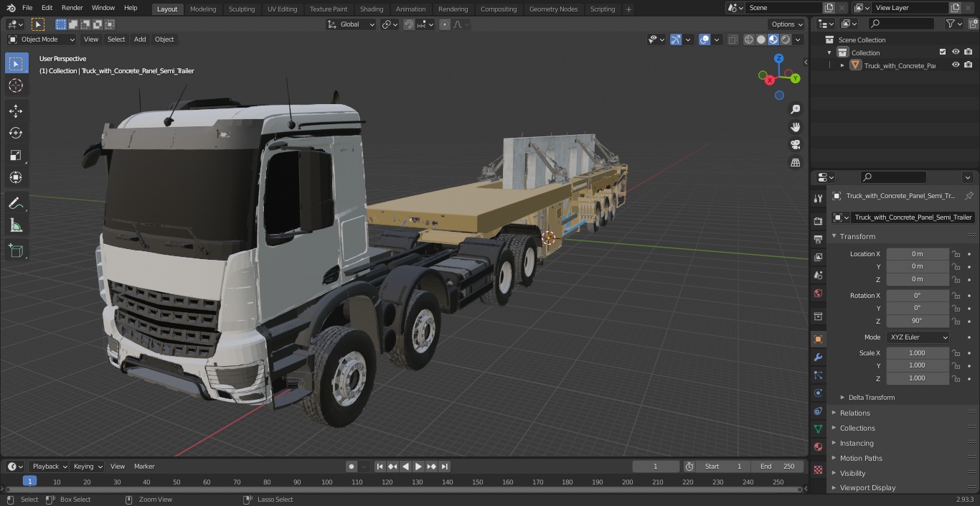Switch perspective/orthographic grid icon
980x506 pixels.
point(795,163)
